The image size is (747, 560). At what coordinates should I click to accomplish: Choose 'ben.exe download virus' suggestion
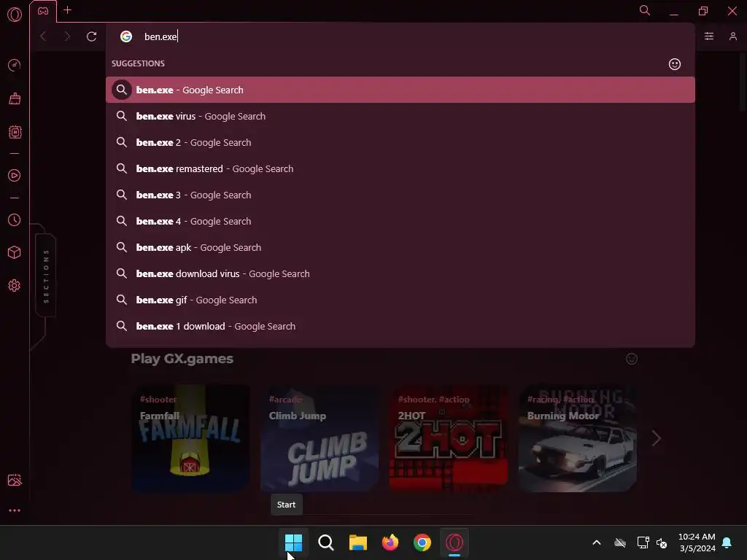coord(400,274)
